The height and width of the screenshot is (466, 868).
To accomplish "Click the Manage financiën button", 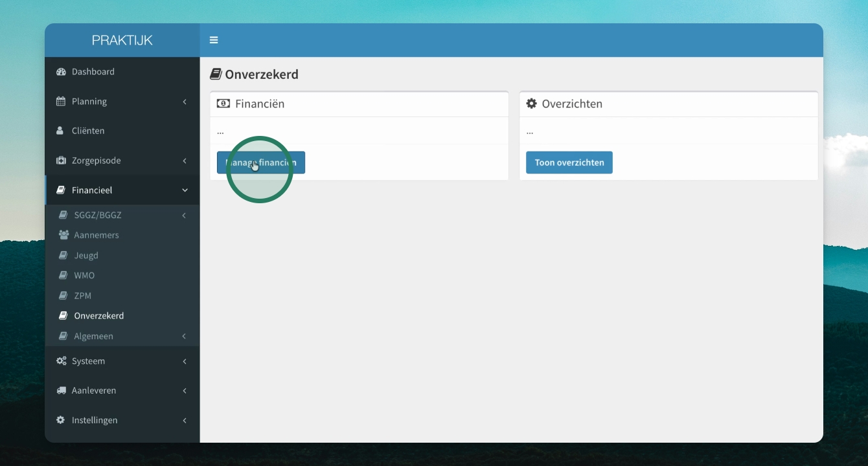I will coord(261,162).
